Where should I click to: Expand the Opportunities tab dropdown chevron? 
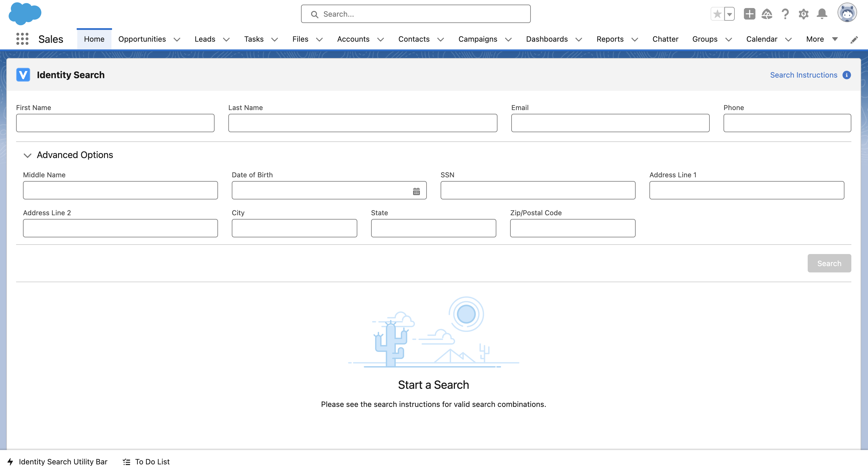click(x=177, y=40)
